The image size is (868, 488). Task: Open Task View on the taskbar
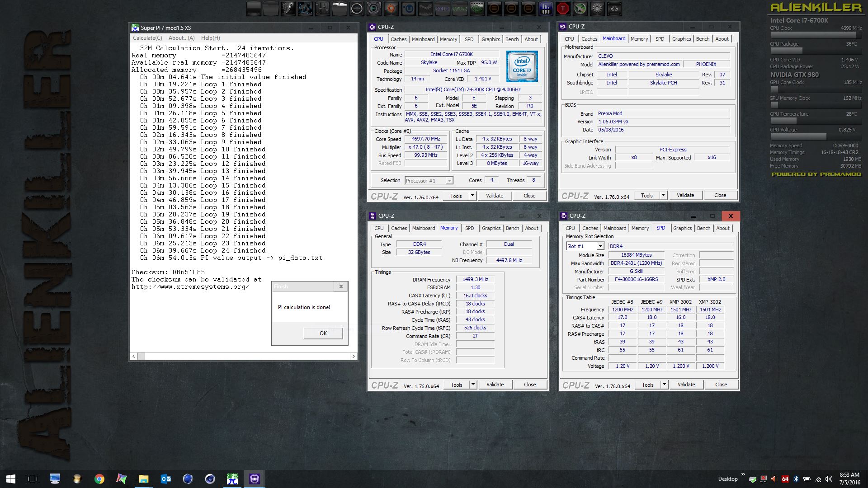(33, 479)
